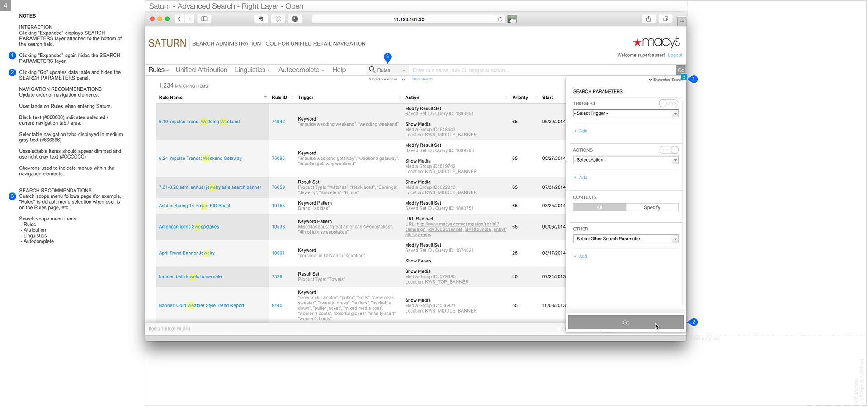
Task: Open rule Adidas Spring 14 Power PID Boost
Action: click(x=194, y=206)
